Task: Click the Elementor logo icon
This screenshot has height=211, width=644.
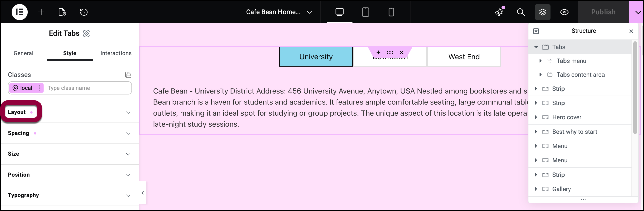Action: coord(19,12)
